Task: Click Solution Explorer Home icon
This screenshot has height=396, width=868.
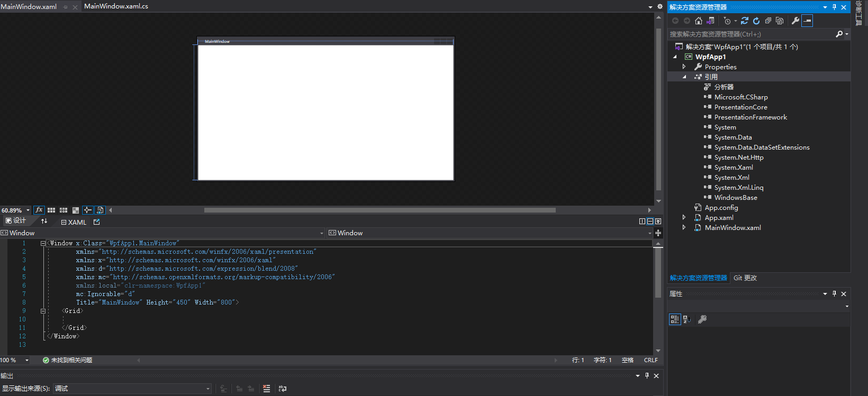Action: 699,21
